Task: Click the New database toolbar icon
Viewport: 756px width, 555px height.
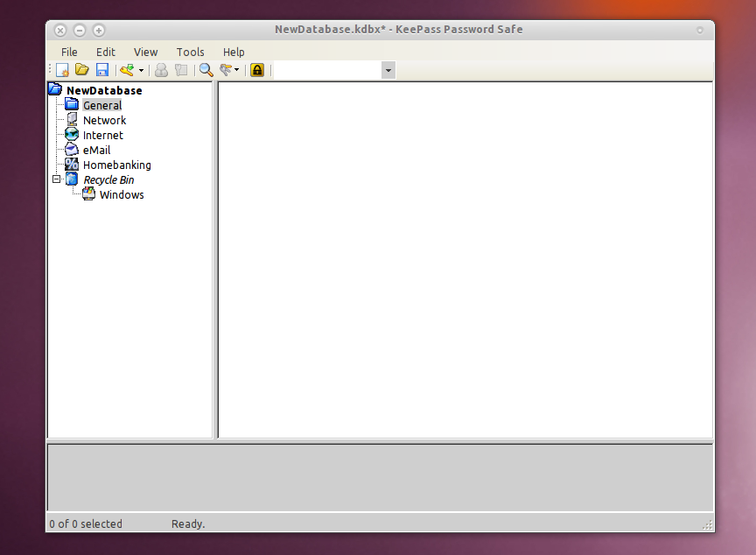Action: coord(62,70)
